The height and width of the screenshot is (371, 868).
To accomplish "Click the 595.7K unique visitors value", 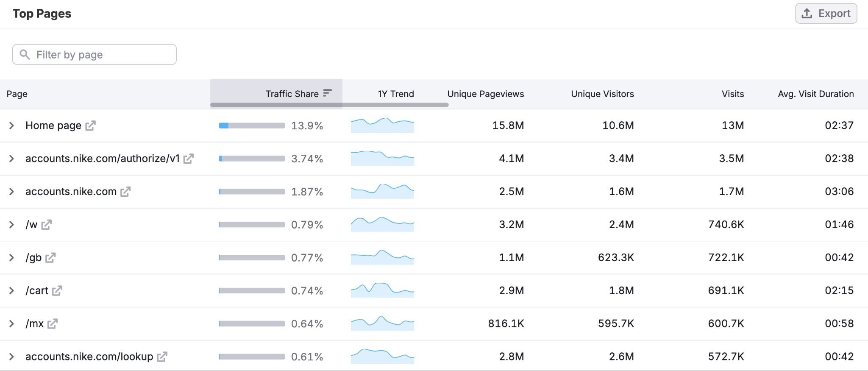I will [x=616, y=324].
